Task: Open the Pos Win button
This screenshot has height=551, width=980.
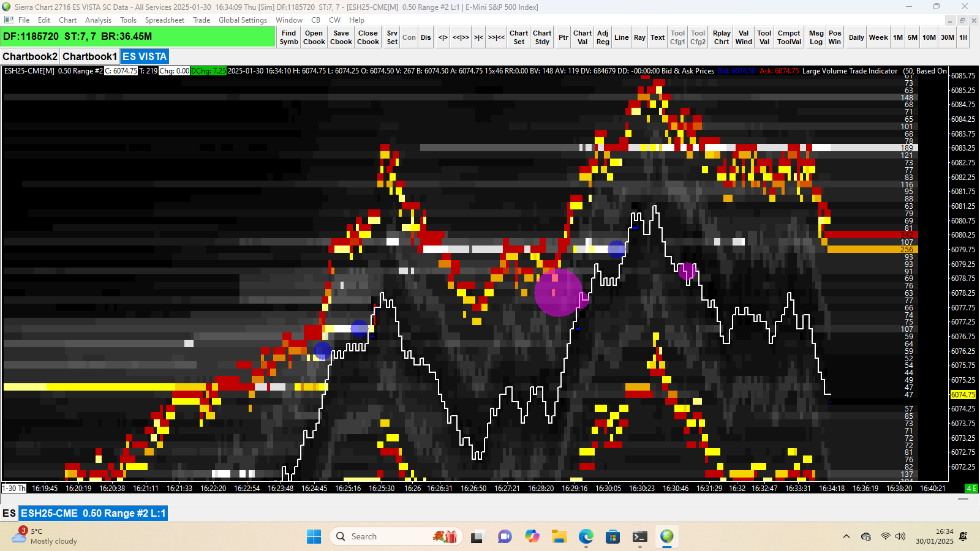Action: pos(835,37)
